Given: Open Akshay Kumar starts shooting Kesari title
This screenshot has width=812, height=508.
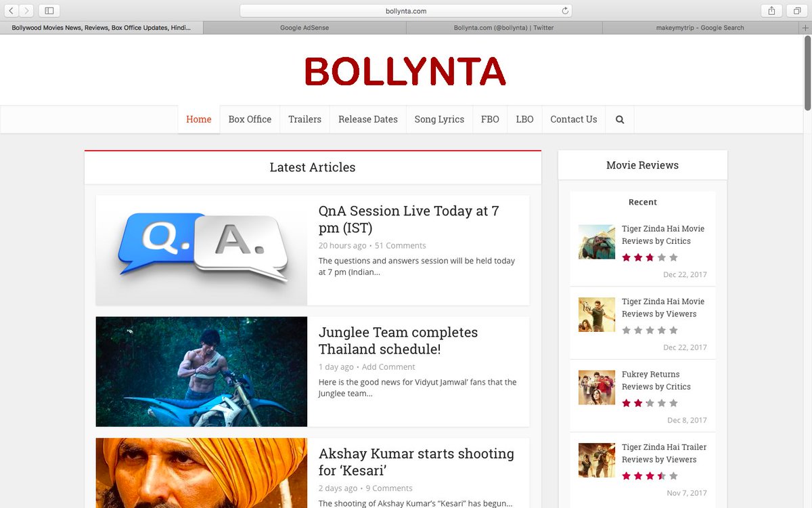Looking at the screenshot, I should tap(416, 462).
